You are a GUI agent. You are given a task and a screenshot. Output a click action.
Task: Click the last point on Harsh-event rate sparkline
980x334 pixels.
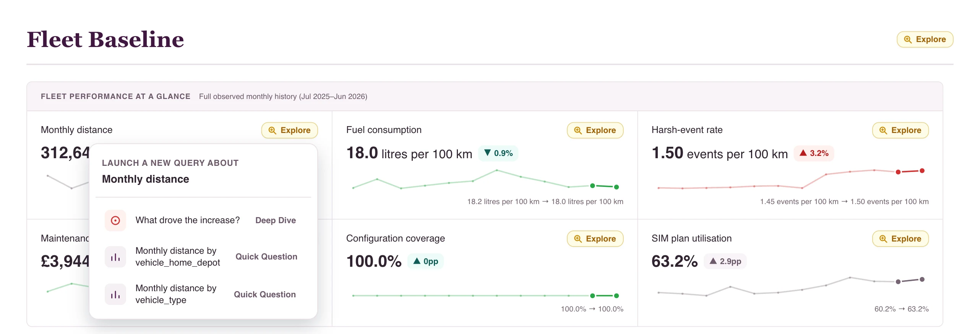pos(922,171)
